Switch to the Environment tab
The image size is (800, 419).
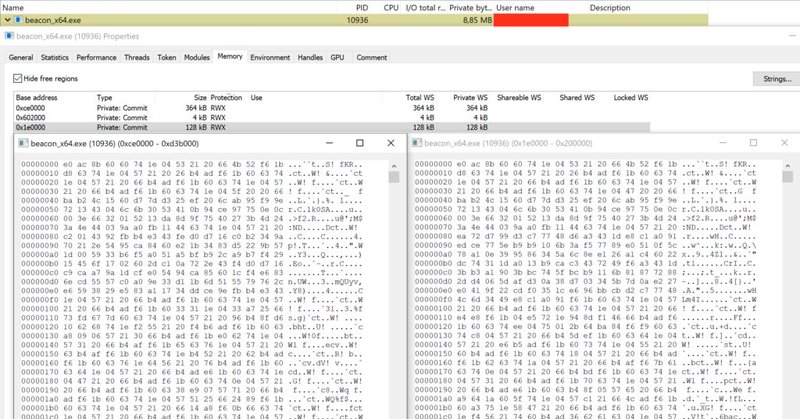point(270,58)
